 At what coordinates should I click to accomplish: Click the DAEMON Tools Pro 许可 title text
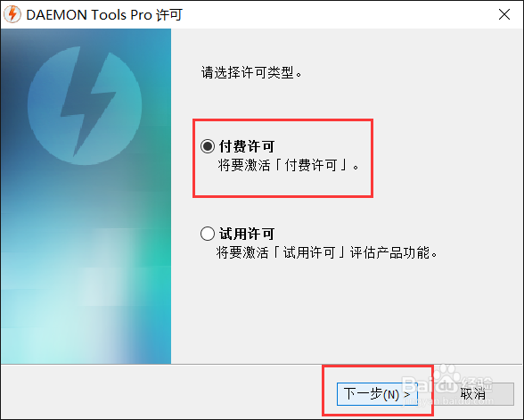click(x=104, y=14)
